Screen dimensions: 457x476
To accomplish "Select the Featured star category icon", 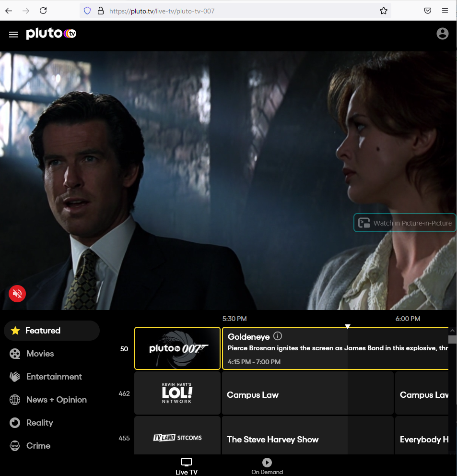I will pyautogui.click(x=14, y=330).
